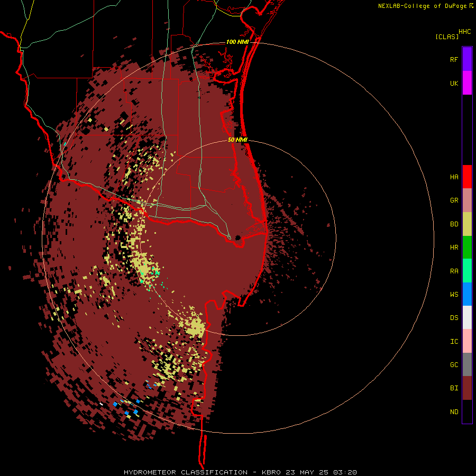The image size is (476, 476).
Task: Click the 'GR' legend label
Action: tap(454, 200)
